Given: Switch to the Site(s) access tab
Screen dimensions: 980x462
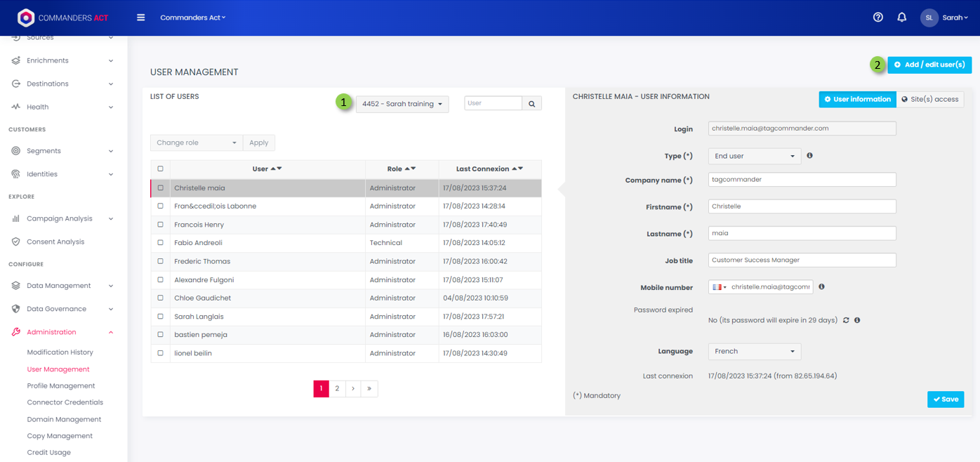Looking at the screenshot, I should coord(929,100).
